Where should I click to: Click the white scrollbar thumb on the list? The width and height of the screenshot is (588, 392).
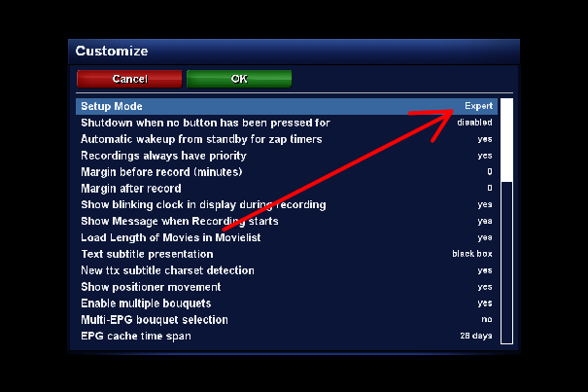click(x=506, y=140)
